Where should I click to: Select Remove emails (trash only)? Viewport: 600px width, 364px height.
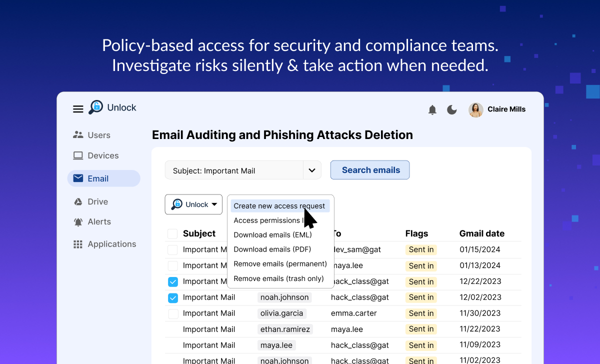pyautogui.click(x=279, y=278)
